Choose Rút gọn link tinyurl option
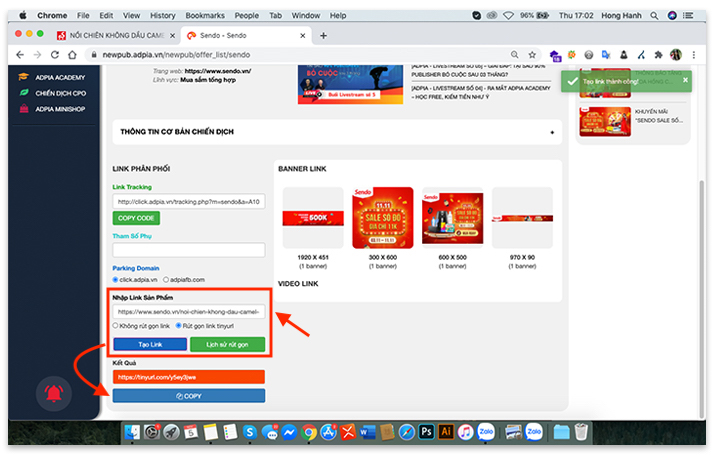 (178, 326)
